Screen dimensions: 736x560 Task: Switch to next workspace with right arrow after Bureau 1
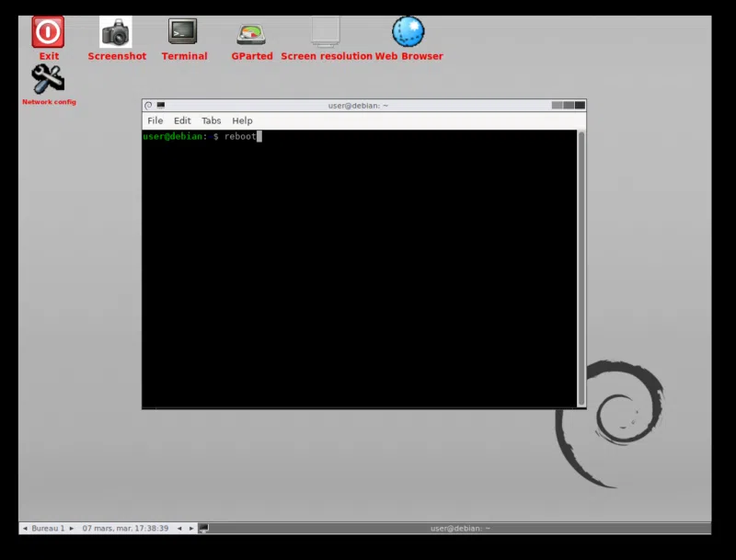click(72, 529)
